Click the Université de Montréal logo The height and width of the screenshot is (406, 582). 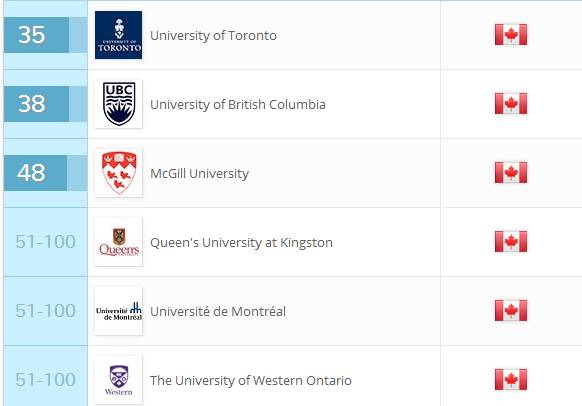(x=118, y=311)
